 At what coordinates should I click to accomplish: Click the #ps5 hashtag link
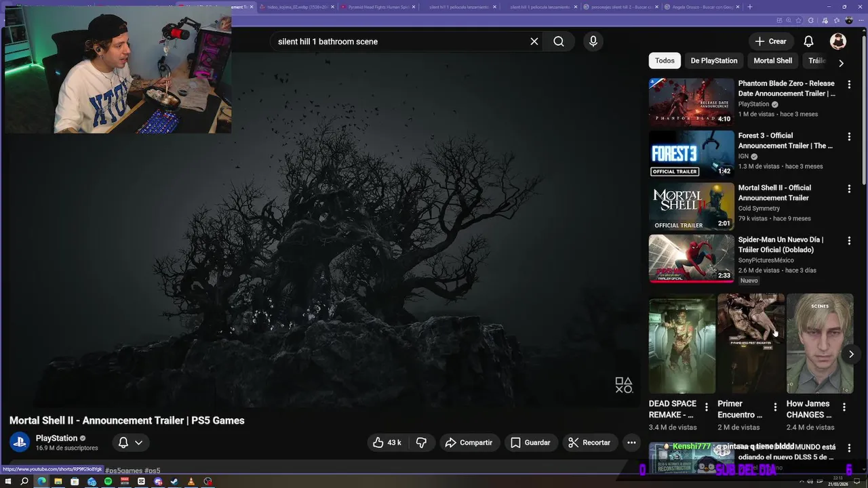(x=153, y=470)
